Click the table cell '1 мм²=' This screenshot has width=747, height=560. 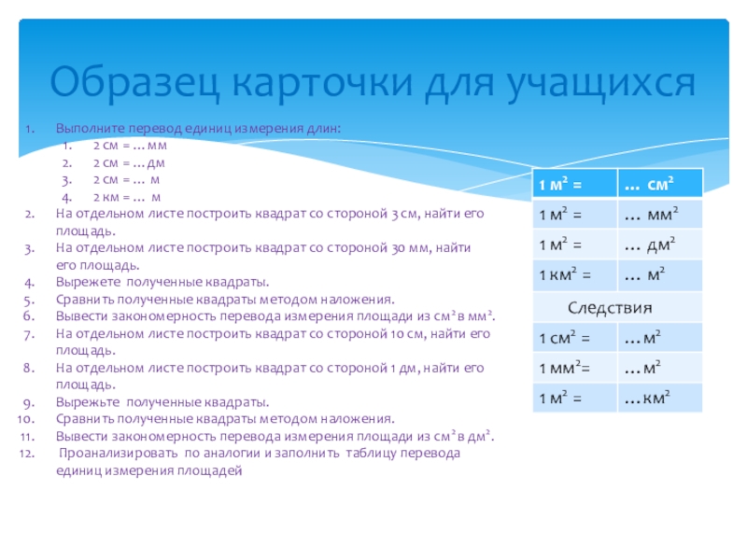[x=574, y=368]
